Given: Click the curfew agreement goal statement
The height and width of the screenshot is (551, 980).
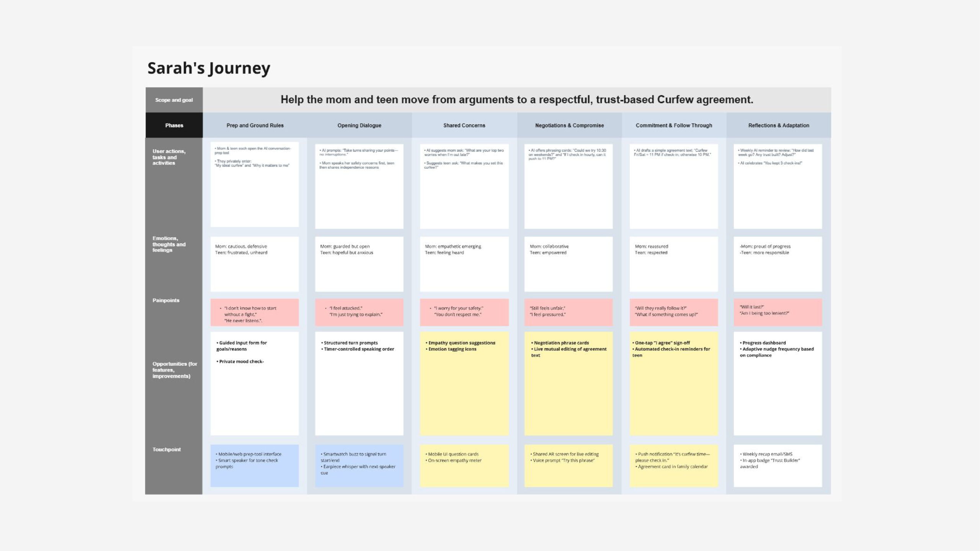Looking at the screenshot, I should (516, 99).
